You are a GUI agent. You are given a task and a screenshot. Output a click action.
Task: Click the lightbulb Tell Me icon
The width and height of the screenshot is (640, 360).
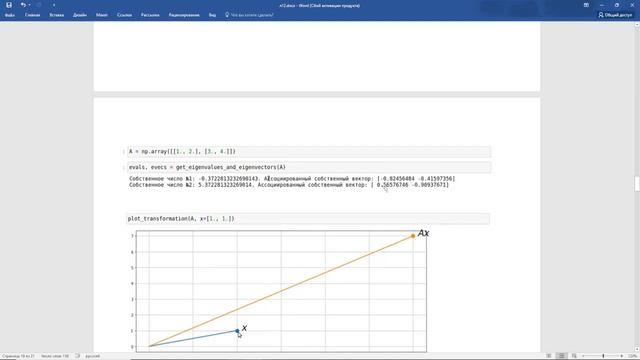(227, 15)
